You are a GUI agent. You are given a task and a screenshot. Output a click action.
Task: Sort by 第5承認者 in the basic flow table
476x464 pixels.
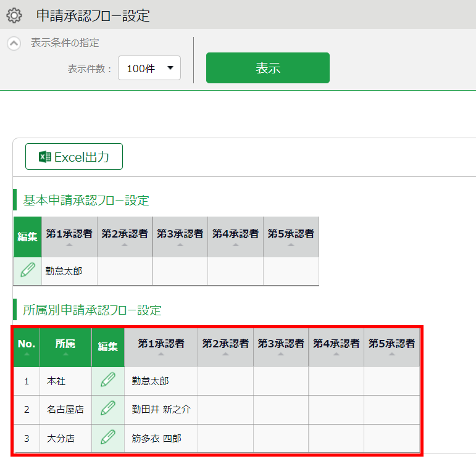(291, 237)
